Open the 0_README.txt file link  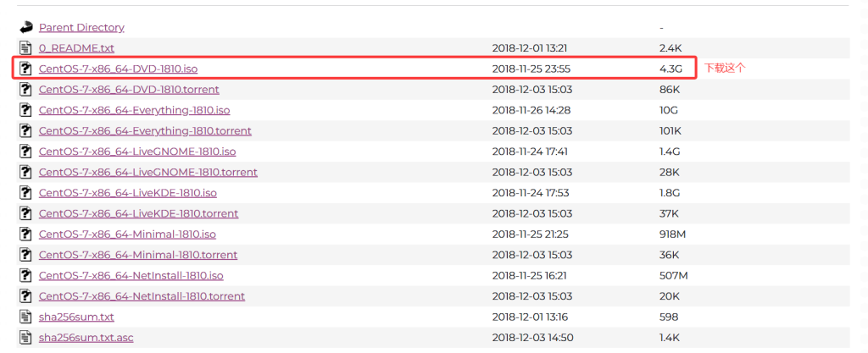[76, 48]
